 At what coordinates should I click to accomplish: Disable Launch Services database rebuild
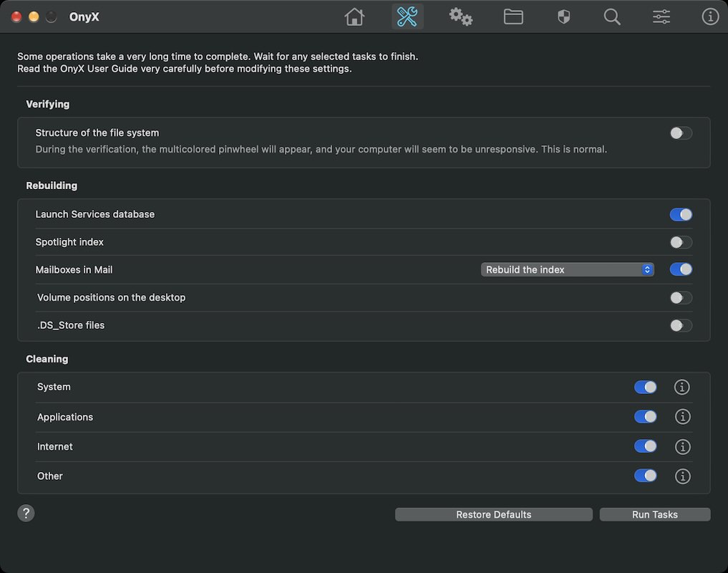[681, 214]
